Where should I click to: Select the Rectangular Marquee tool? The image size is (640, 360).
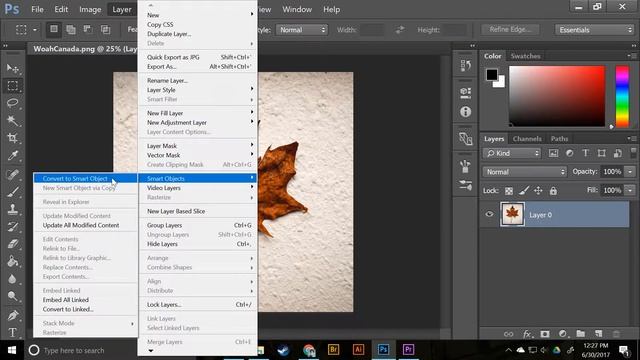click(13, 86)
